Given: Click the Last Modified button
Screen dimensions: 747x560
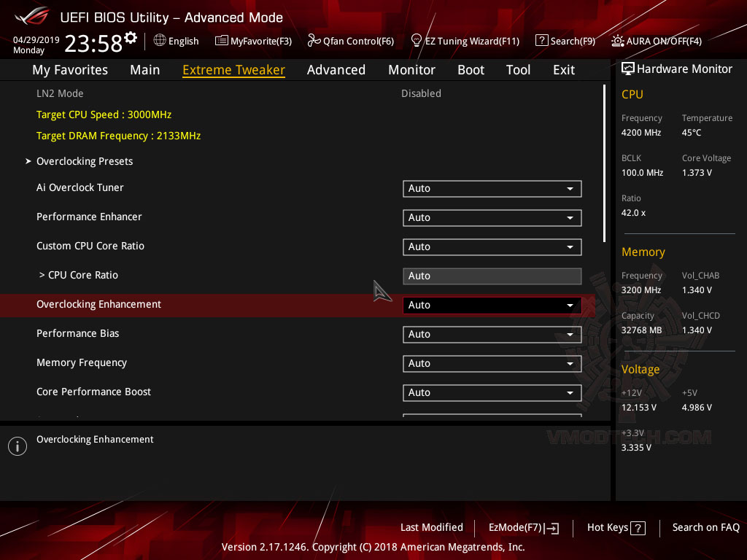Looking at the screenshot, I should tap(432, 528).
